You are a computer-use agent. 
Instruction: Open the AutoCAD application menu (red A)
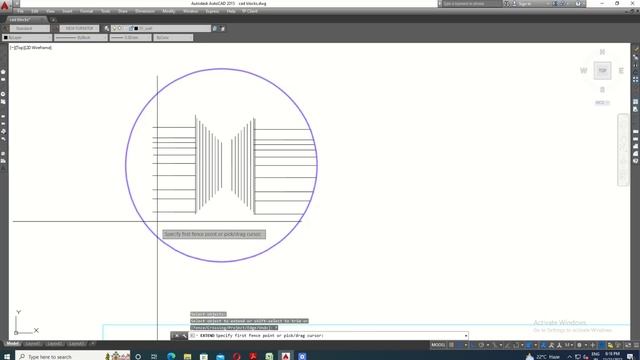coord(4,5)
